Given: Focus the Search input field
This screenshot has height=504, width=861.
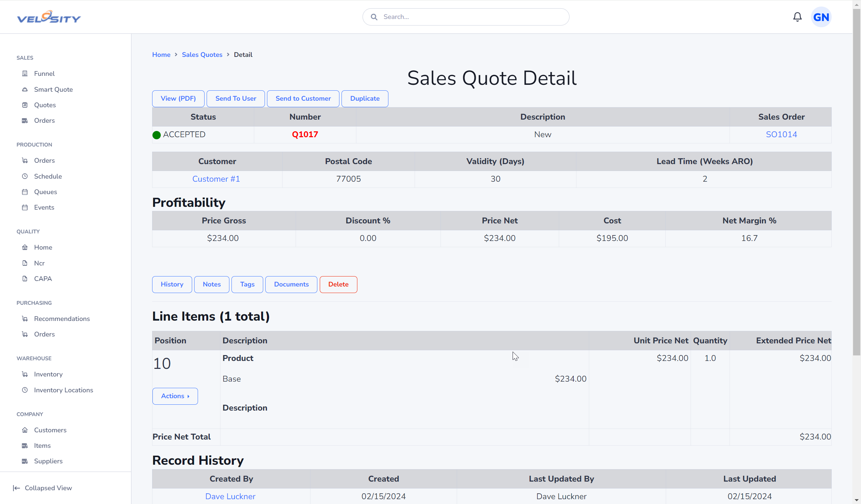Looking at the screenshot, I should click(x=466, y=17).
